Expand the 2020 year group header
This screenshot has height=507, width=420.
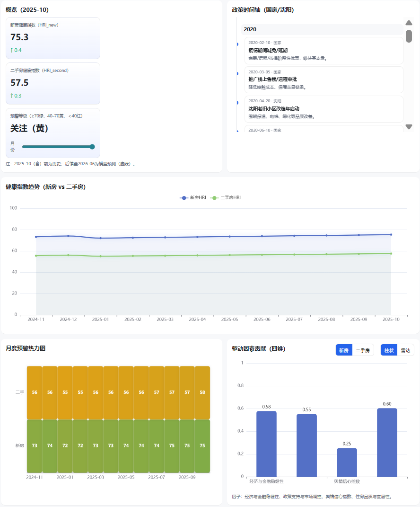(x=322, y=29)
